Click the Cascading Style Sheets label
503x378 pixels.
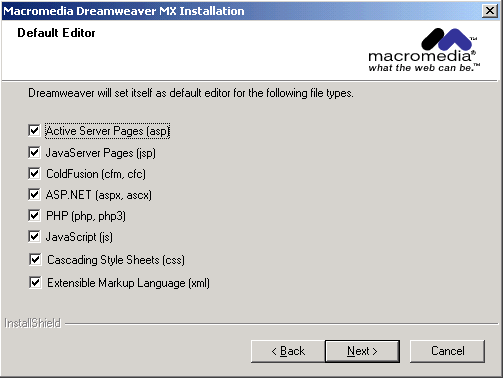(116, 260)
